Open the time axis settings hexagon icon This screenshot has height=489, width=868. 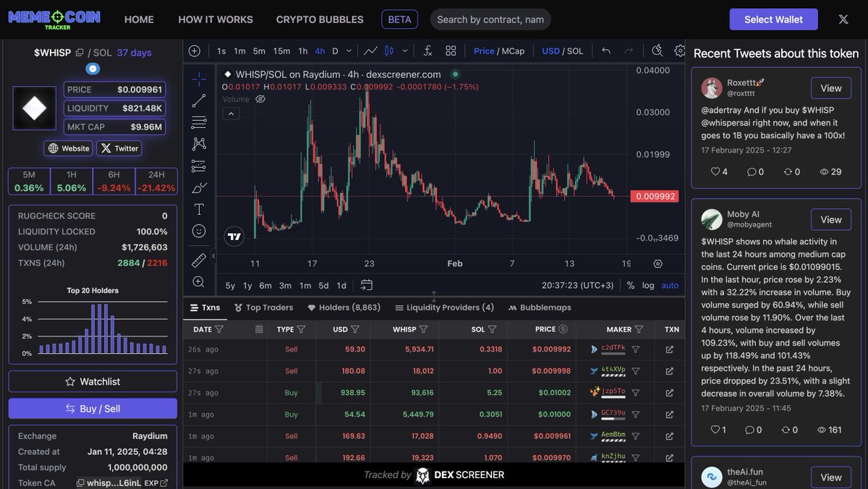pos(658,264)
